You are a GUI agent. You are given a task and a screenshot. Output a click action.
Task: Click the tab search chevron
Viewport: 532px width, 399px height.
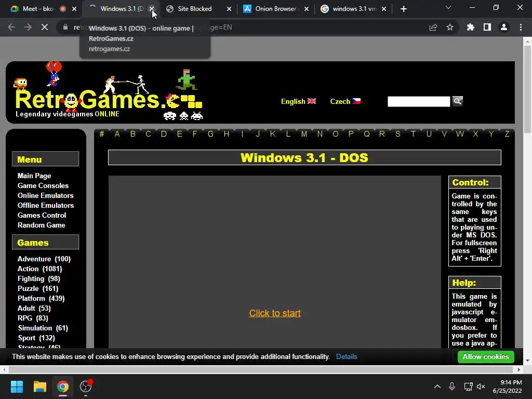[x=448, y=7]
